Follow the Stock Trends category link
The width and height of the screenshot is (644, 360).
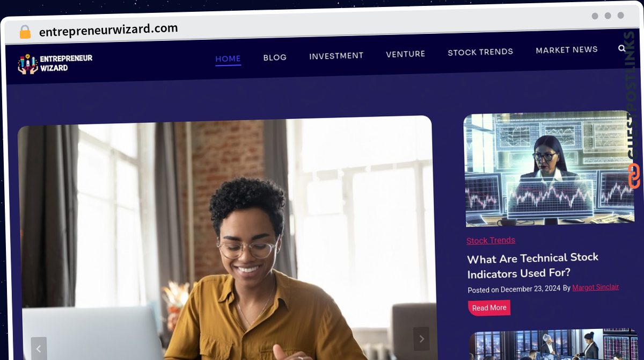491,241
